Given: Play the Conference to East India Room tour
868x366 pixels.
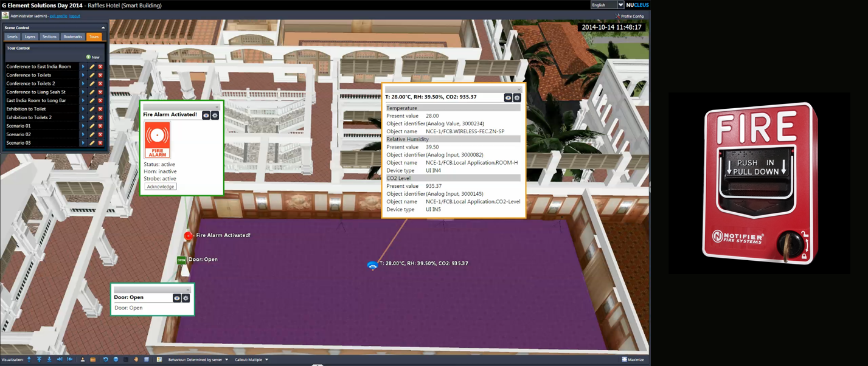Looking at the screenshot, I should 83,67.
